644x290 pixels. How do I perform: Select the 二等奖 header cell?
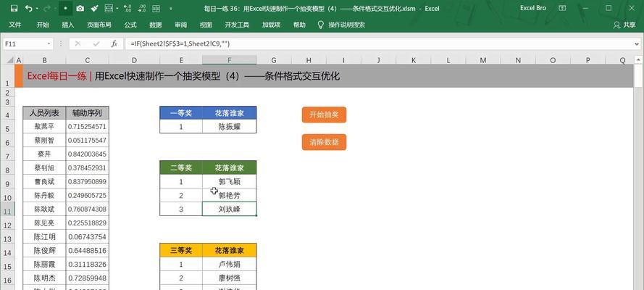point(180,167)
